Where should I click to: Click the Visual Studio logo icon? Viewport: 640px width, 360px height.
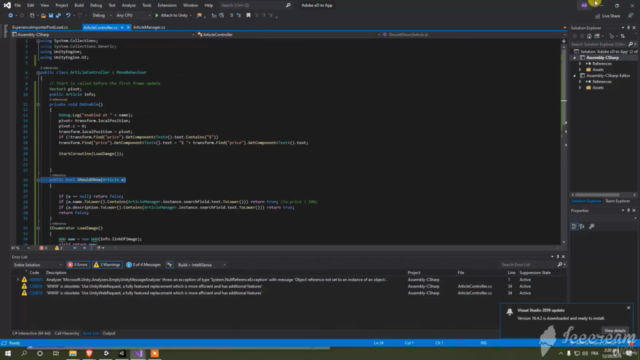[x=7, y=5]
